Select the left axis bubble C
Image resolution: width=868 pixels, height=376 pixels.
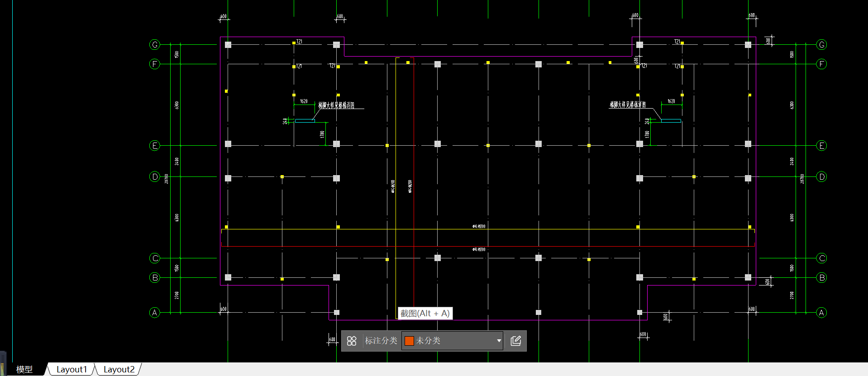(x=155, y=258)
